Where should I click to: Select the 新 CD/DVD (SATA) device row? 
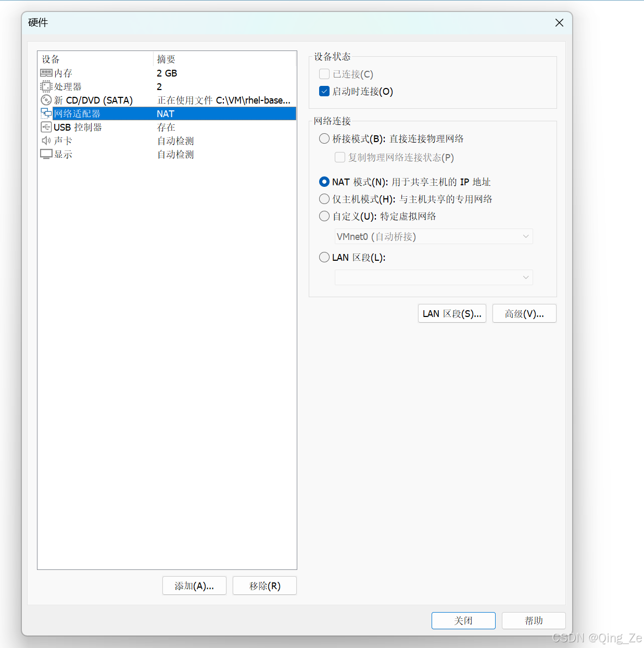167,100
